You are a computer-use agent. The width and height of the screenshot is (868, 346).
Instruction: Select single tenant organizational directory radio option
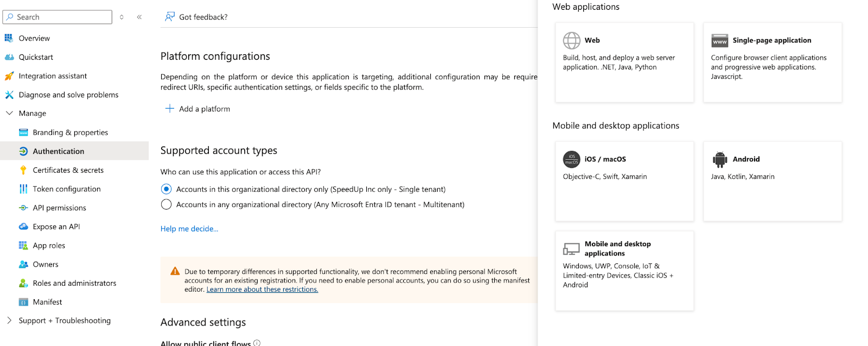click(167, 189)
